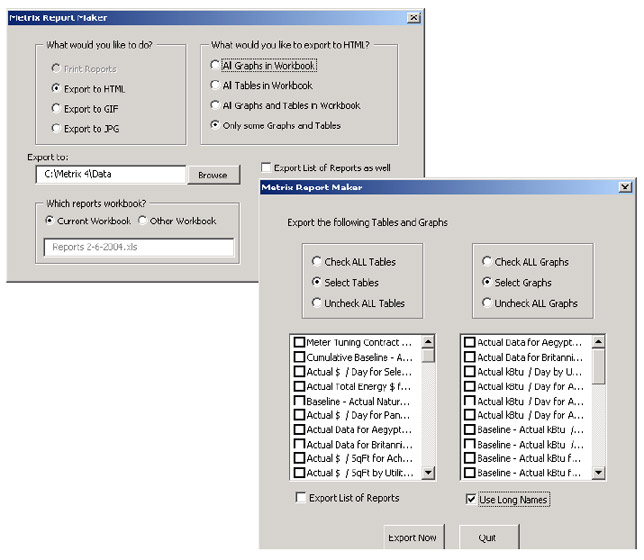Choose the Select Graphs option
Screen dimensions: 644x560
tap(487, 282)
